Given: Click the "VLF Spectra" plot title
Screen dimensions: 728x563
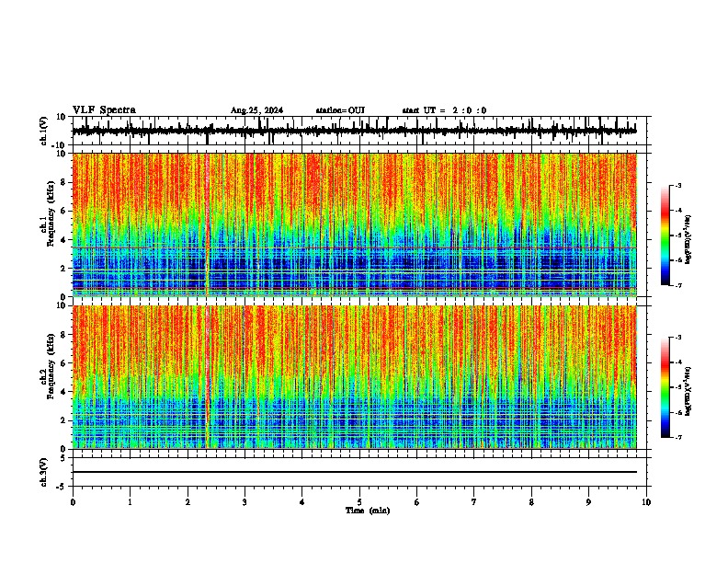Looking at the screenshot, I should point(104,109).
